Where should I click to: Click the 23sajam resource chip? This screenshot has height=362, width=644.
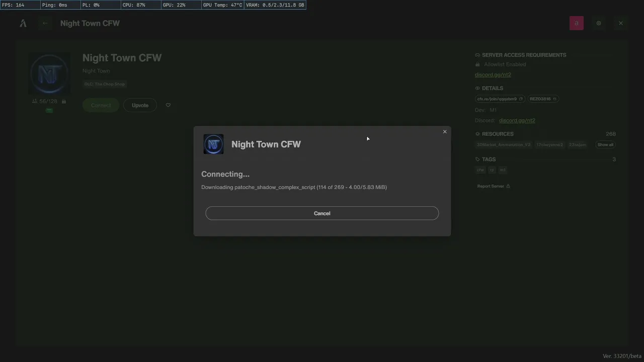pyautogui.click(x=578, y=145)
